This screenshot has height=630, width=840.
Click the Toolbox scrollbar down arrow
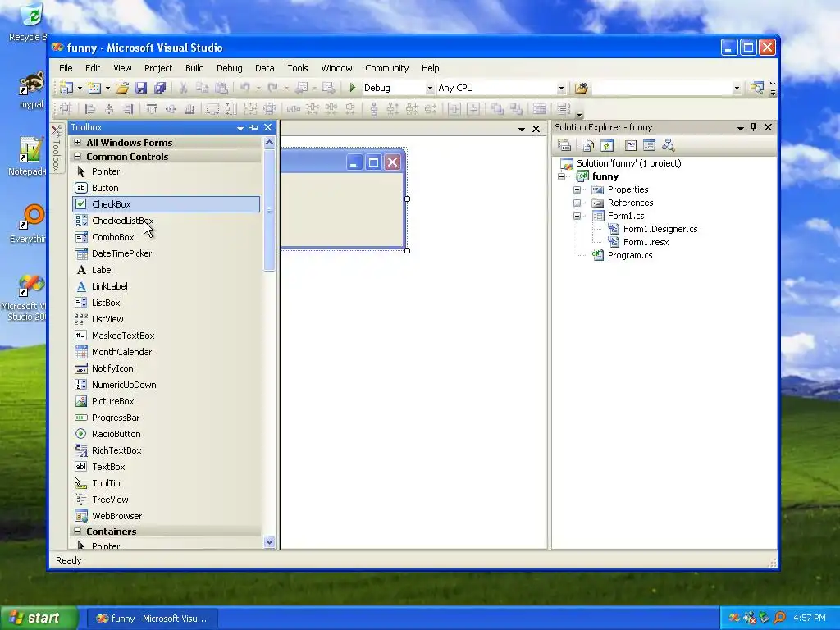[x=269, y=541]
